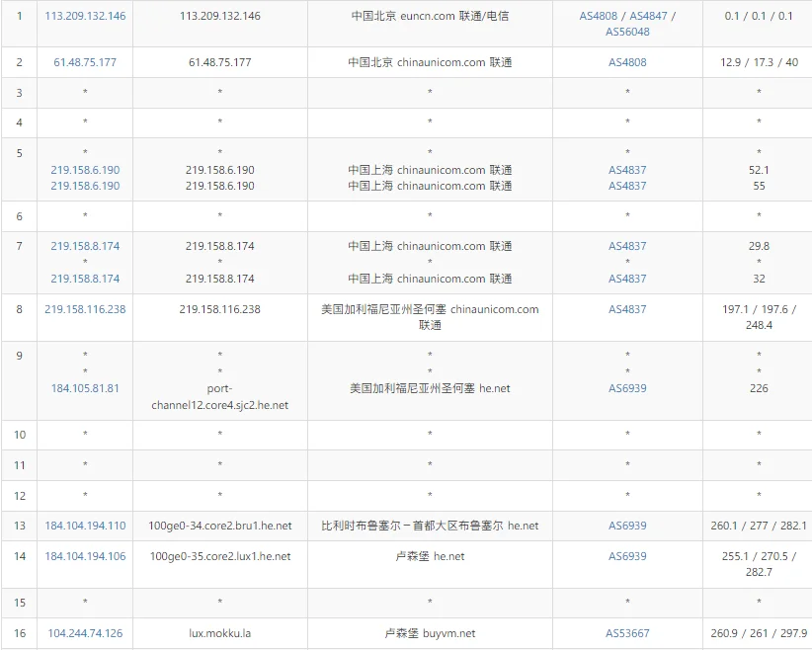The width and height of the screenshot is (812, 650).
Task: Click hostname 100ge0-34.core2.bru1.he.net
Action: (x=220, y=526)
